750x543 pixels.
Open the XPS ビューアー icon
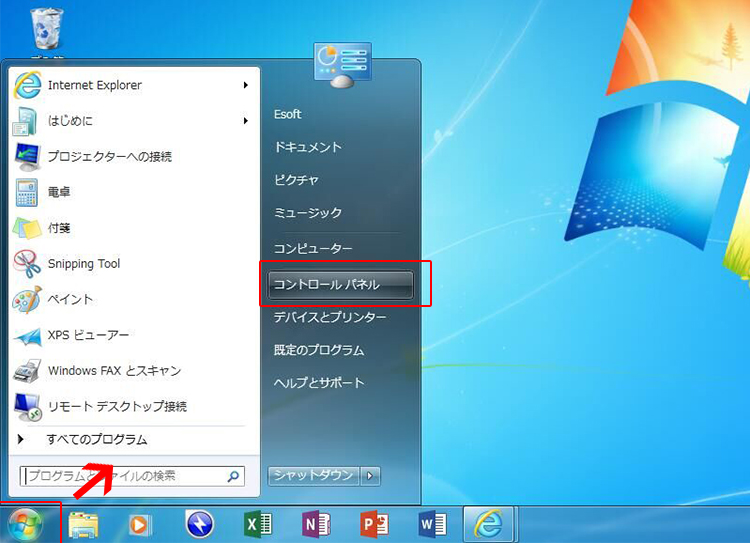(x=27, y=336)
